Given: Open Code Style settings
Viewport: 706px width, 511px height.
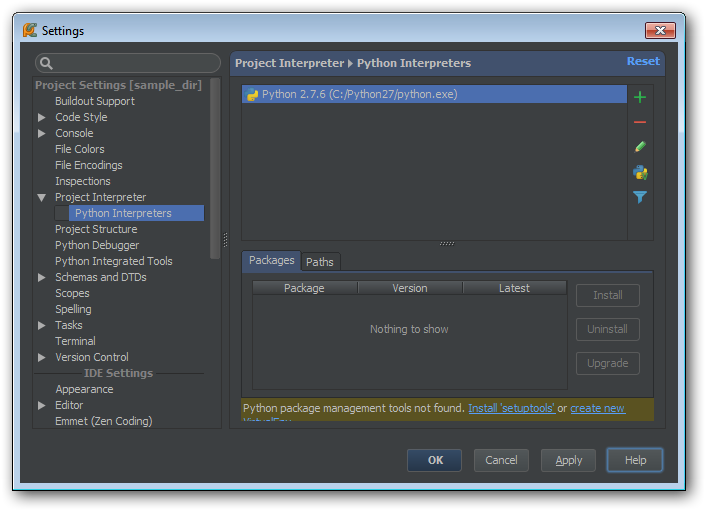Looking at the screenshot, I should coord(81,118).
